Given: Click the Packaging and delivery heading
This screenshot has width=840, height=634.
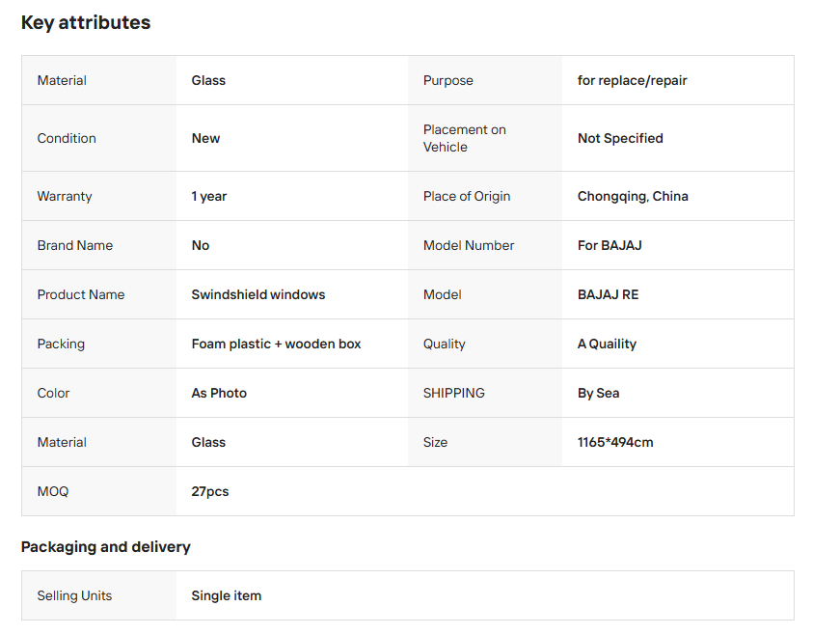Looking at the screenshot, I should coord(106,547).
